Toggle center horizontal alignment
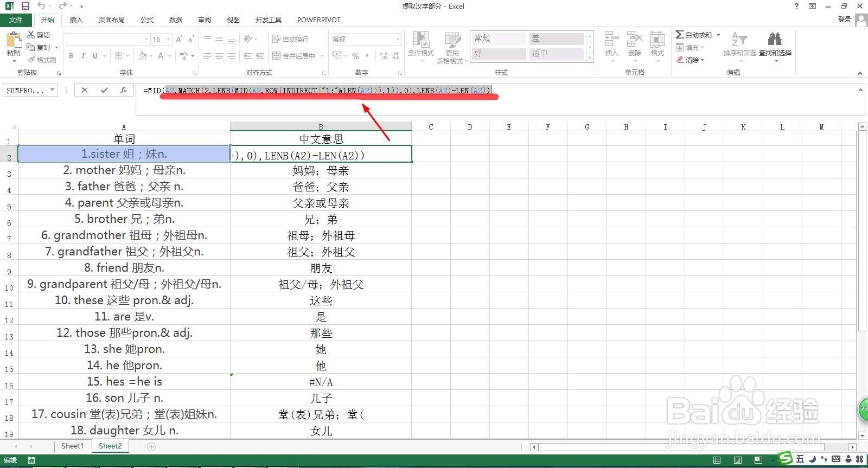Viewport: 868px width, 468px height. pyautogui.click(x=219, y=56)
